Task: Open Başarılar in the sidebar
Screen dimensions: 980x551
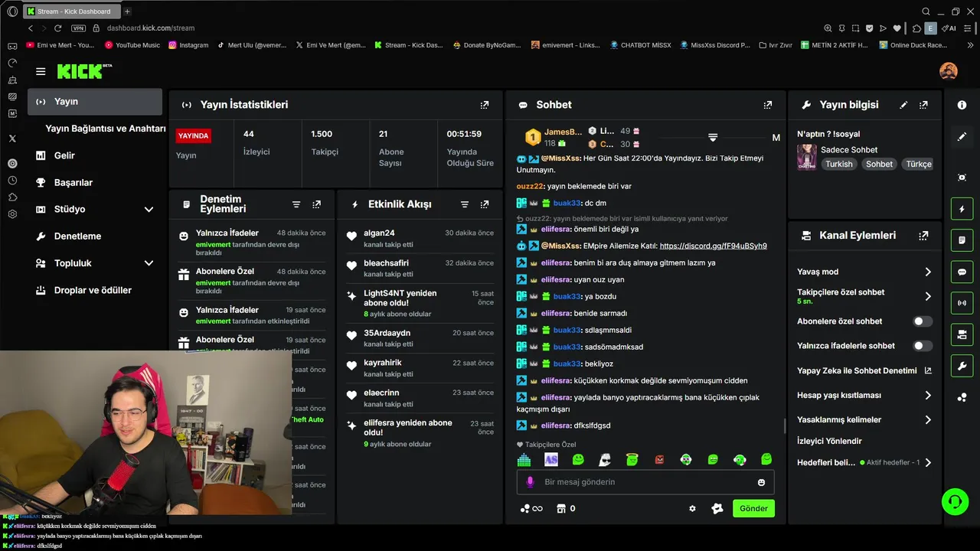Action: point(94,182)
